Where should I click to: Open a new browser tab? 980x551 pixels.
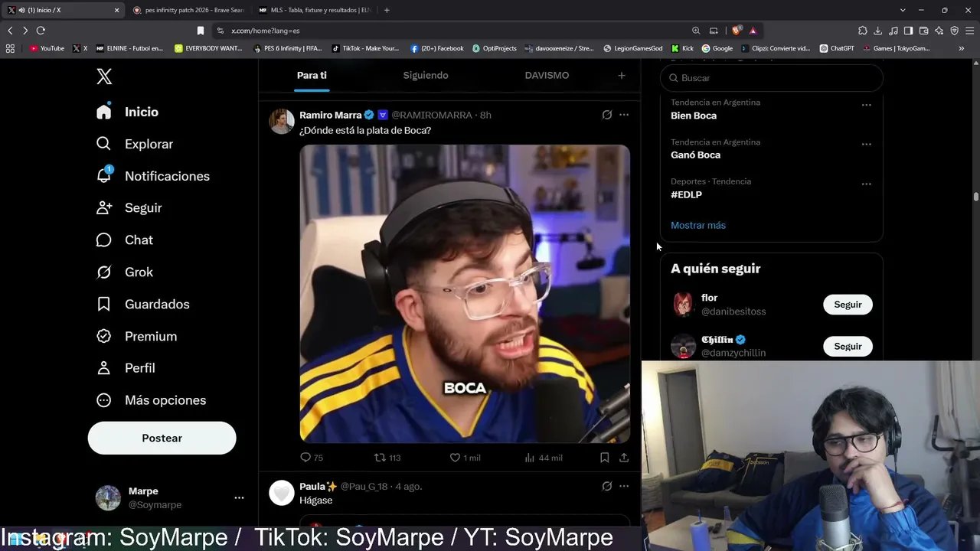(387, 10)
